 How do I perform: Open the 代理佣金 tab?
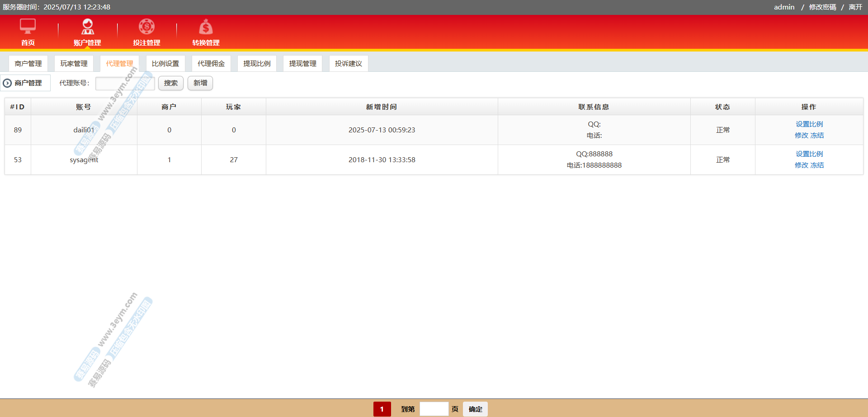tap(211, 64)
